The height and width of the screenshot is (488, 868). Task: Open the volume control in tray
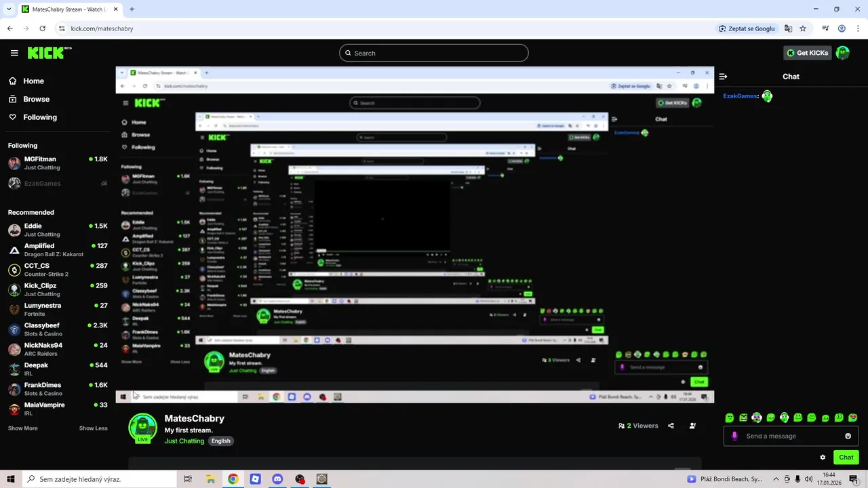(x=808, y=479)
